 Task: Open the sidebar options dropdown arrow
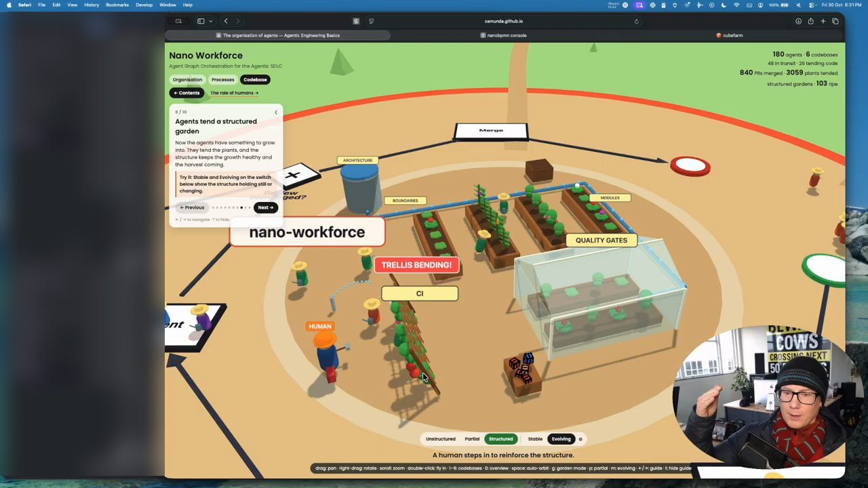click(x=210, y=21)
